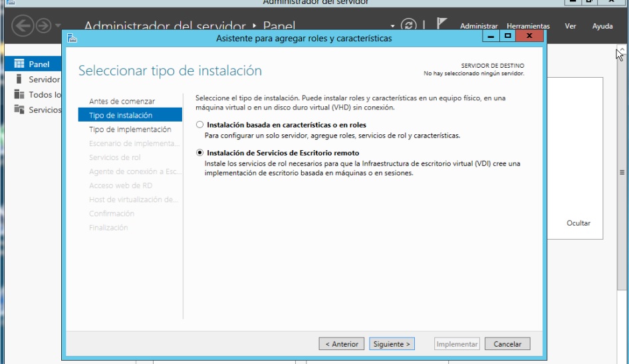This screenshot has height=364, width=629.
Task: Click the forward navigation arrow icon
Action: [x=43, y=27]
